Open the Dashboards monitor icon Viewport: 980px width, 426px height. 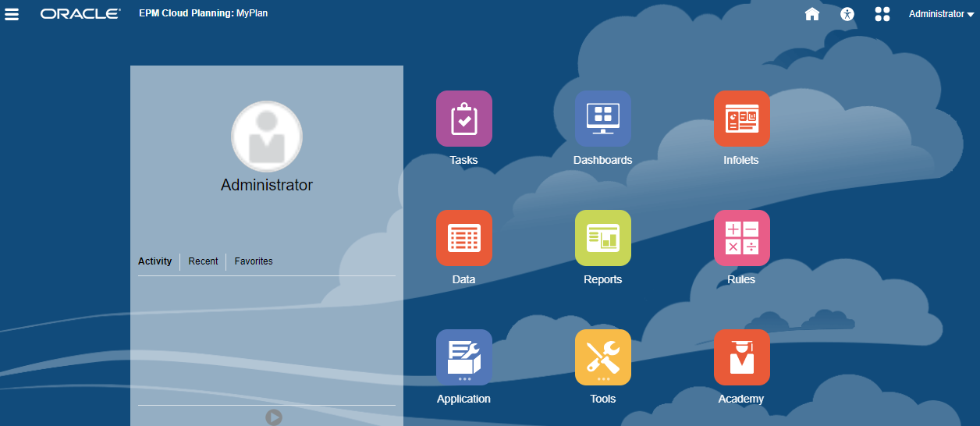(x=603, y=119)
